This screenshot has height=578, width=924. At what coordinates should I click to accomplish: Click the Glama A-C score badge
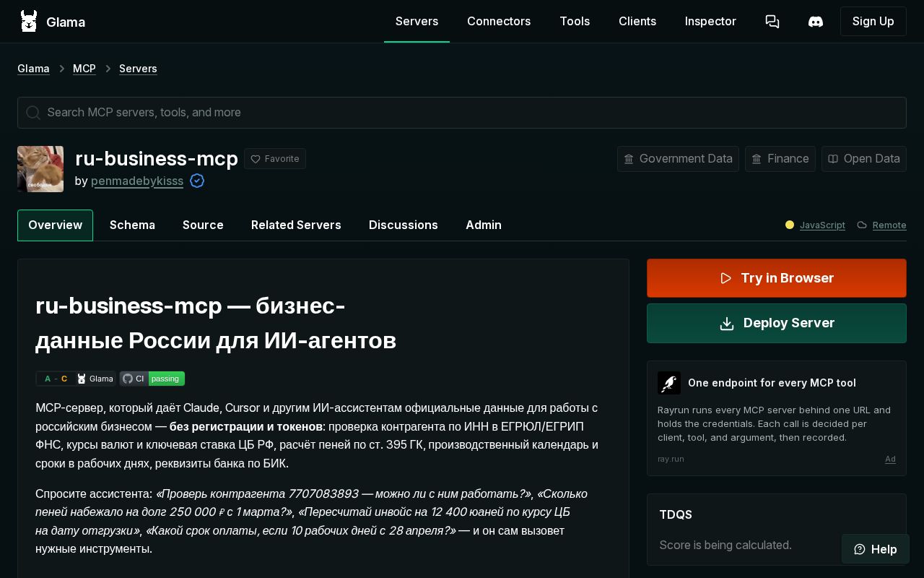point(76,379)
